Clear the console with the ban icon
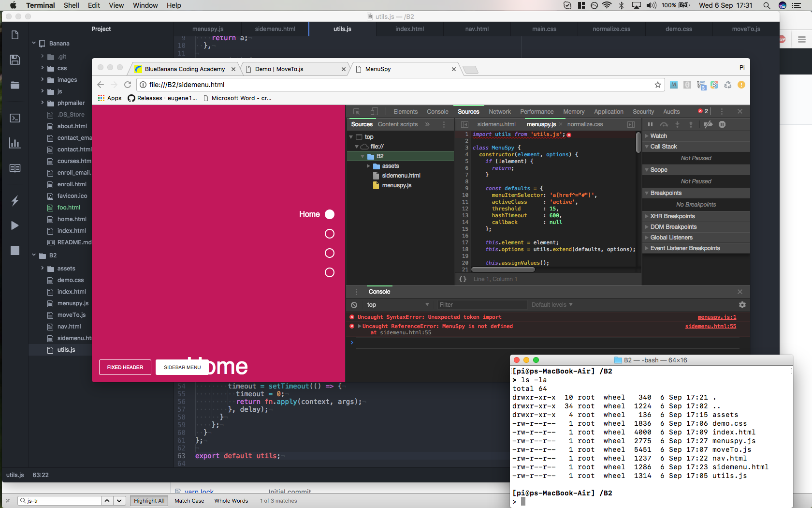This screenshot has width=812, height=508. [x=354, y=305]
